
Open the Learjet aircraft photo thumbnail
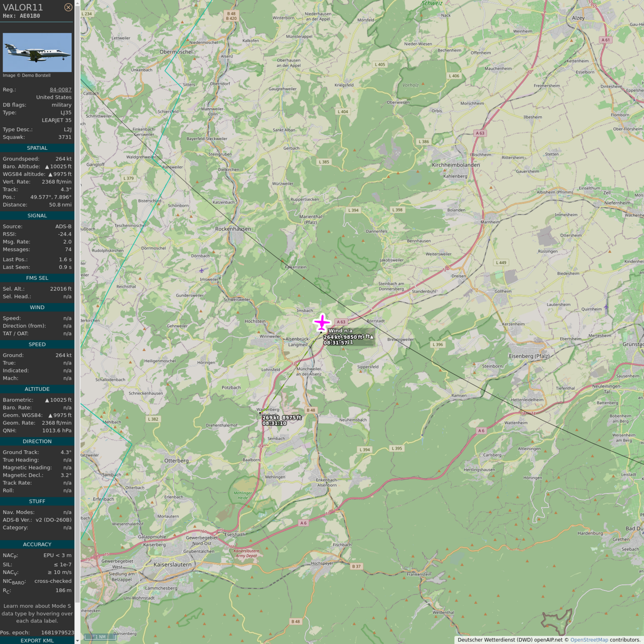tap(37, 52)
